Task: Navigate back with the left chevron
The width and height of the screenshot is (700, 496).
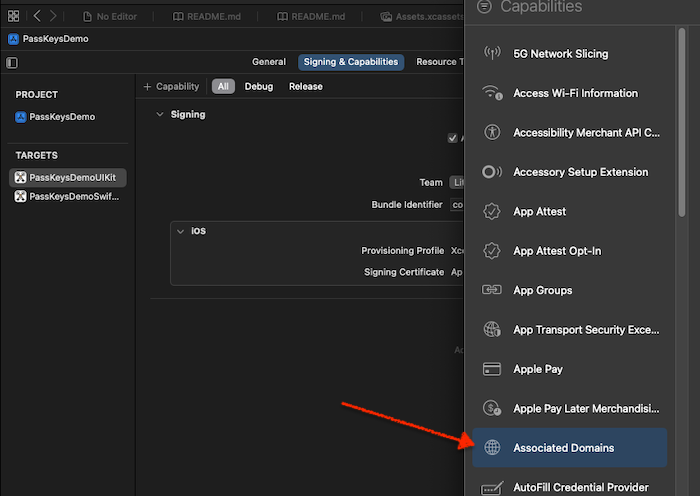Action: pyautogui.click(x=37, y=17)
